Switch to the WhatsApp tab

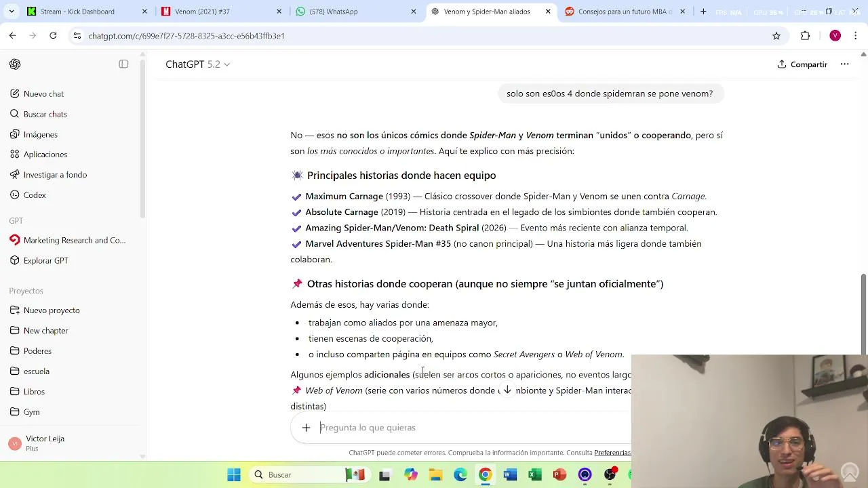[x=355, y=12]
